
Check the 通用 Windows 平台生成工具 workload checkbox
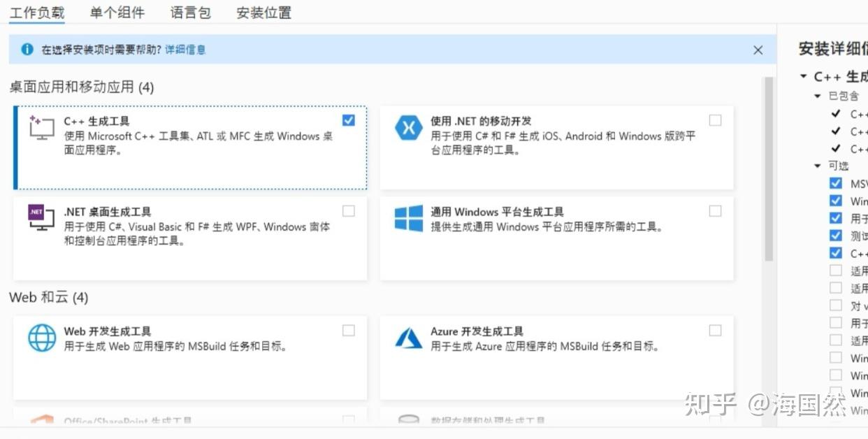click(715, 210)
